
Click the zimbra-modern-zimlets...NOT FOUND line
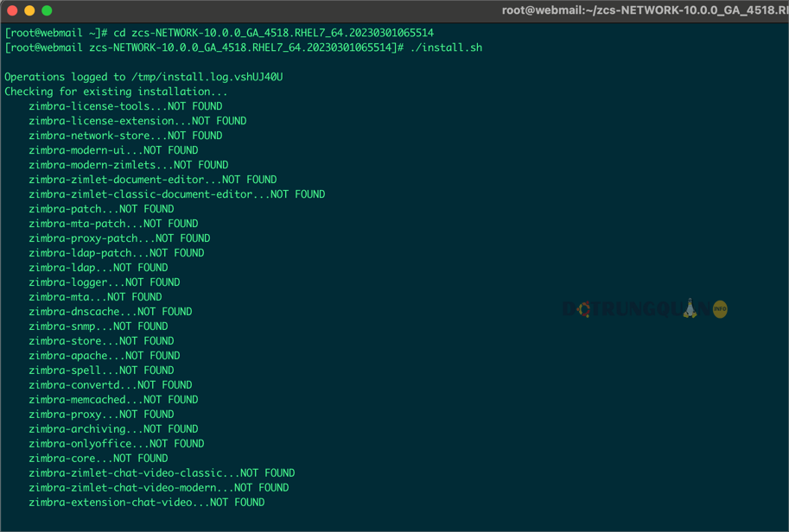(x=128, y=164)
